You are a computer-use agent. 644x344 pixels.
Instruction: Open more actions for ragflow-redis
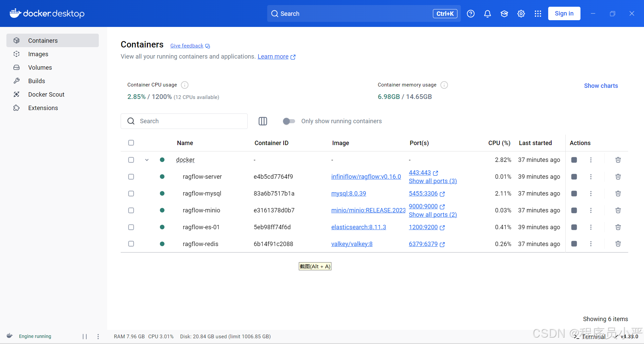tap(591, 244)
